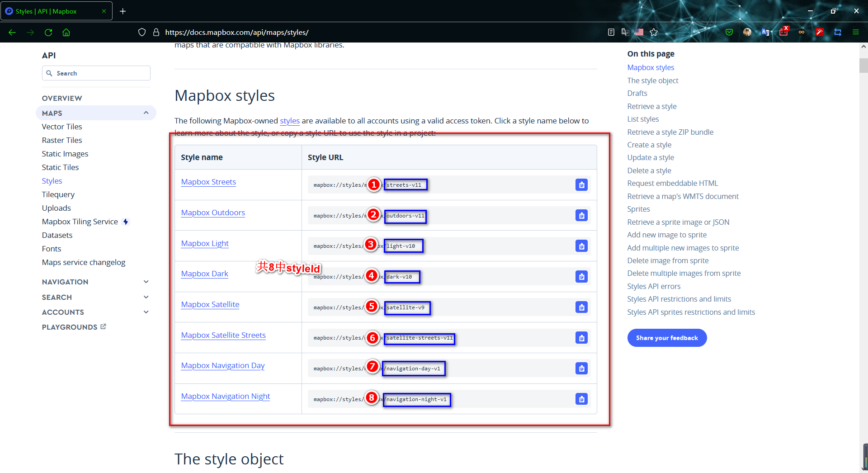
Task: Jump to Sprites section
Action: (638, 209)
